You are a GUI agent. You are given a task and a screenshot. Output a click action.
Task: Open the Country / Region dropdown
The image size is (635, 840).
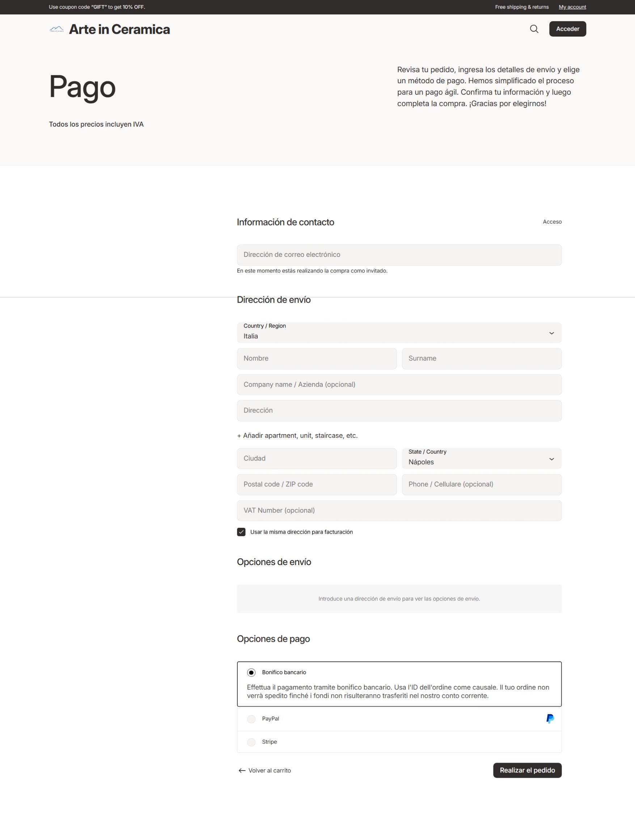click(x=399, y=333)
